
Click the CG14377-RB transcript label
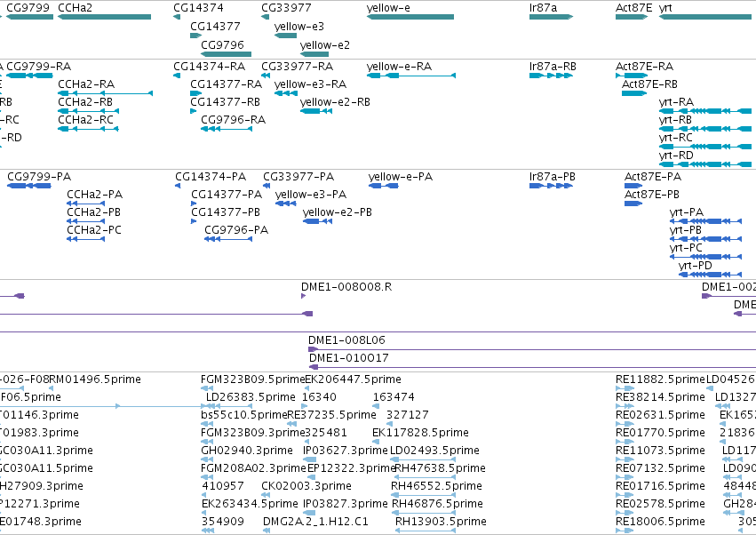point(225,102)
